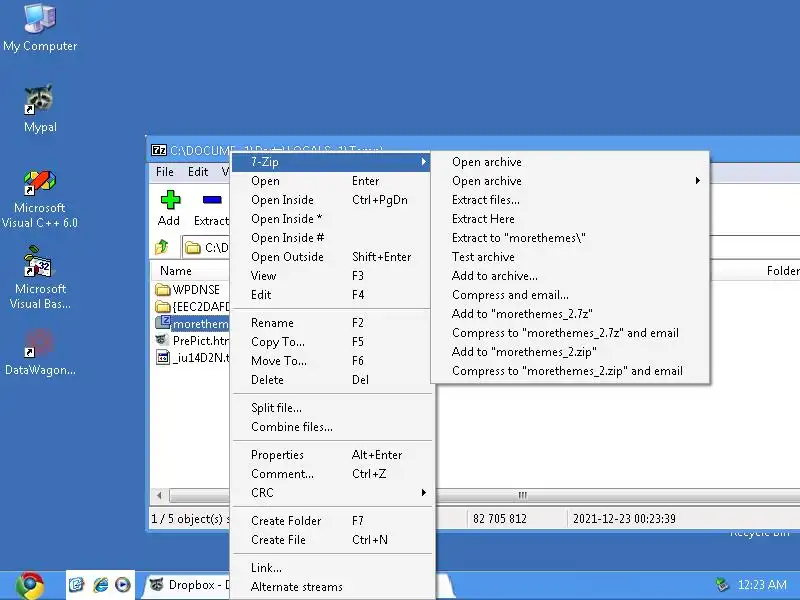800x600 pixels.
Task: Choose Delete in the context menu
Action: pos(331,380)
